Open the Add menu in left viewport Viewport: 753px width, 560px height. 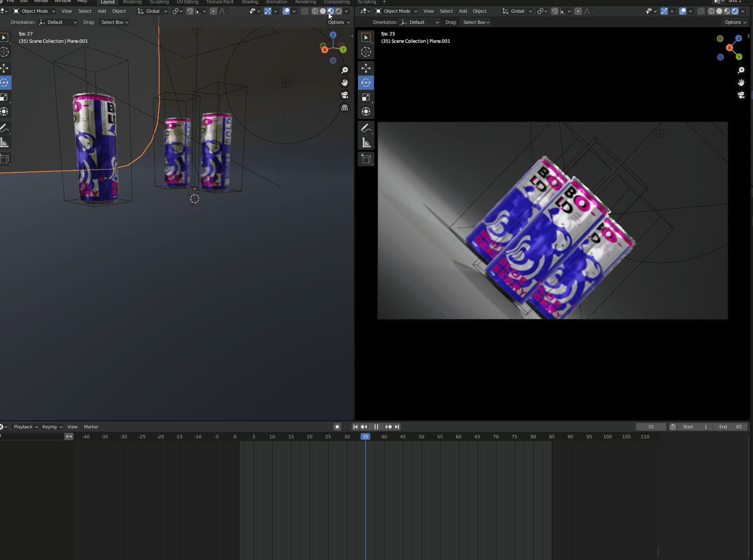102,11
